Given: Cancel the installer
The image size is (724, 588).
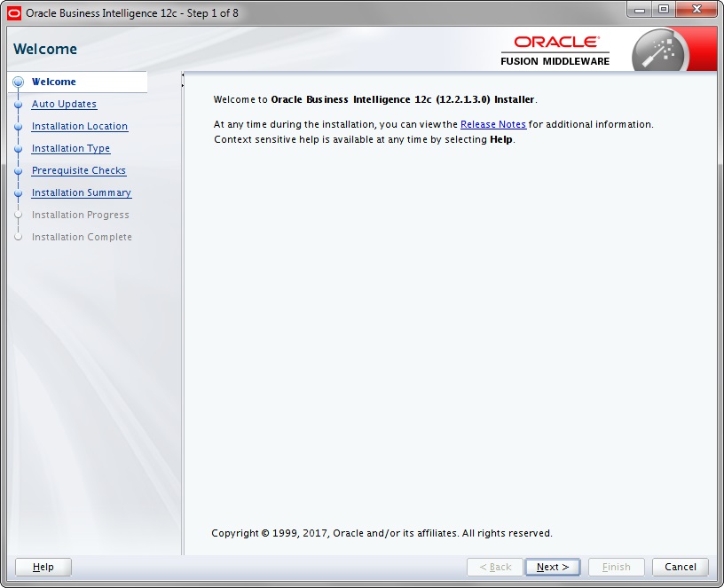Looking at the screenshot, I should 681,567.
